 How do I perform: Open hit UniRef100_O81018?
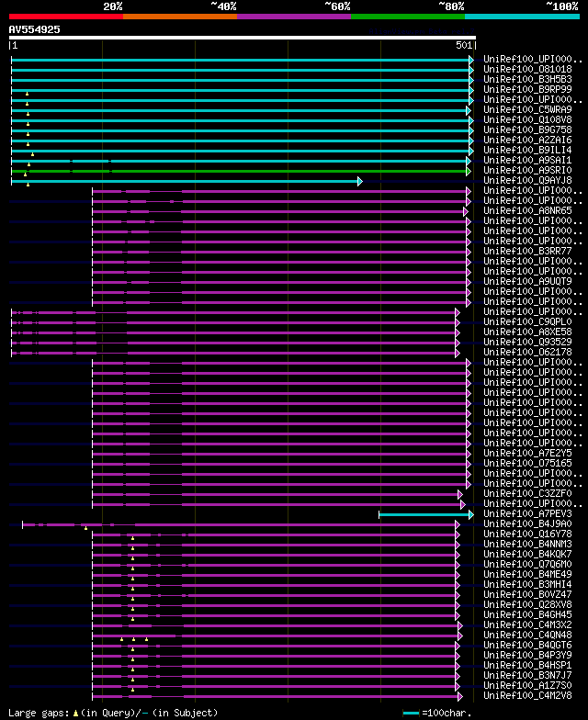point(527,70)
